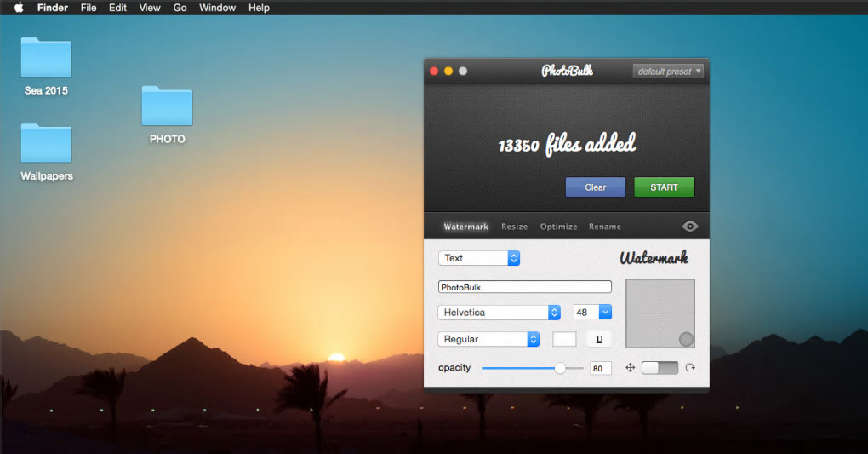Select the Wallpapers folder icon

[x=46, y=142]
